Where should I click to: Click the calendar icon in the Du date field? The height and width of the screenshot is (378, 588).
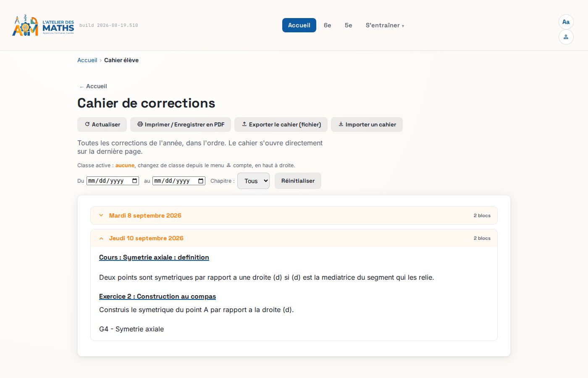tap(135, 181)
